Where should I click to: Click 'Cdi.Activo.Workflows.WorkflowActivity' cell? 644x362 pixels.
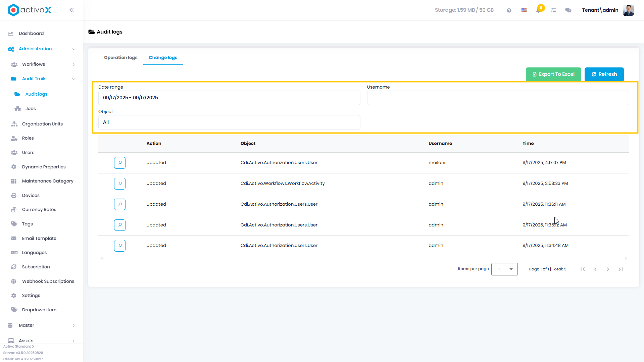pyautogui.click(x=283, y=183)
